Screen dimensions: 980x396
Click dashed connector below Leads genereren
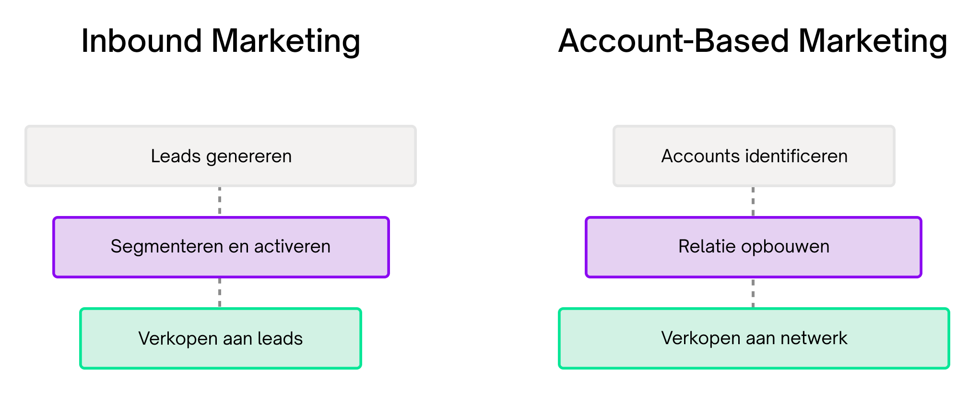[x=220, y=202]
